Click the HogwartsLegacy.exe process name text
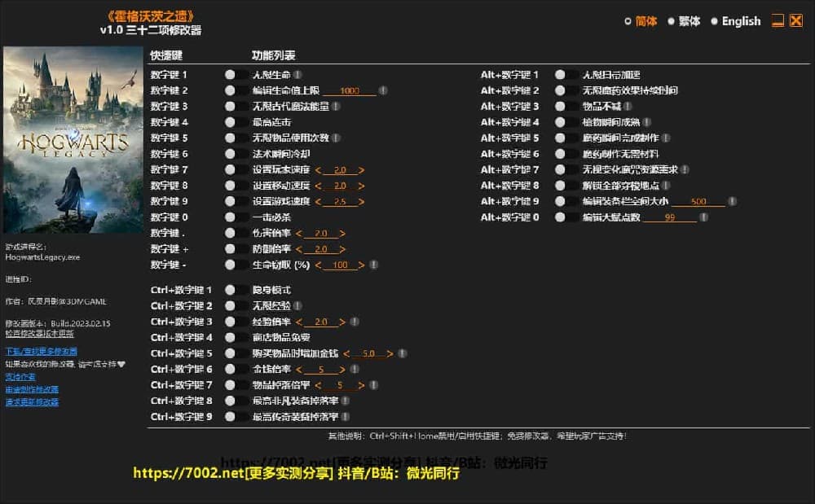 42,257
